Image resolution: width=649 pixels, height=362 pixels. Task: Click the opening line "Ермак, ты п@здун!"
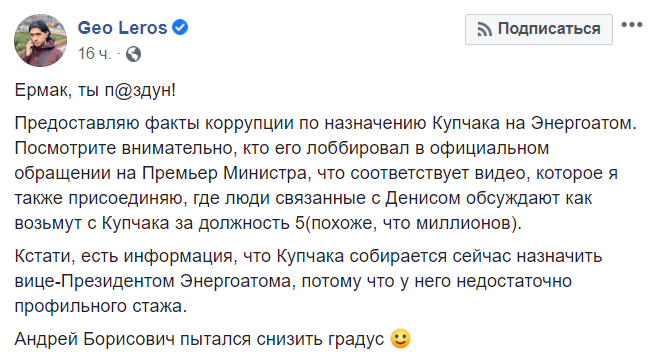click(x=95, y=90)
